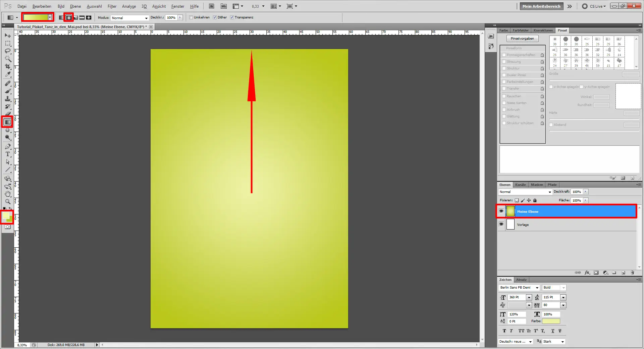The image size is (644, 349).
Task: Toggle the Dither checkbox
Action: [215, 17]
